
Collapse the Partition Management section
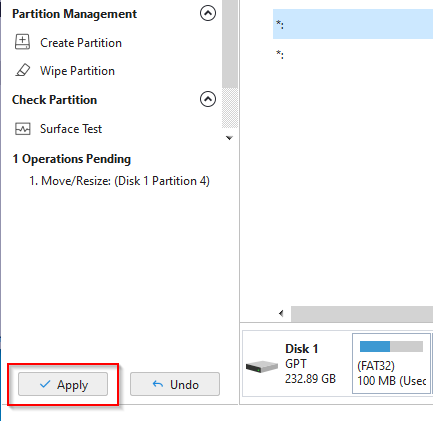(208, 13)
